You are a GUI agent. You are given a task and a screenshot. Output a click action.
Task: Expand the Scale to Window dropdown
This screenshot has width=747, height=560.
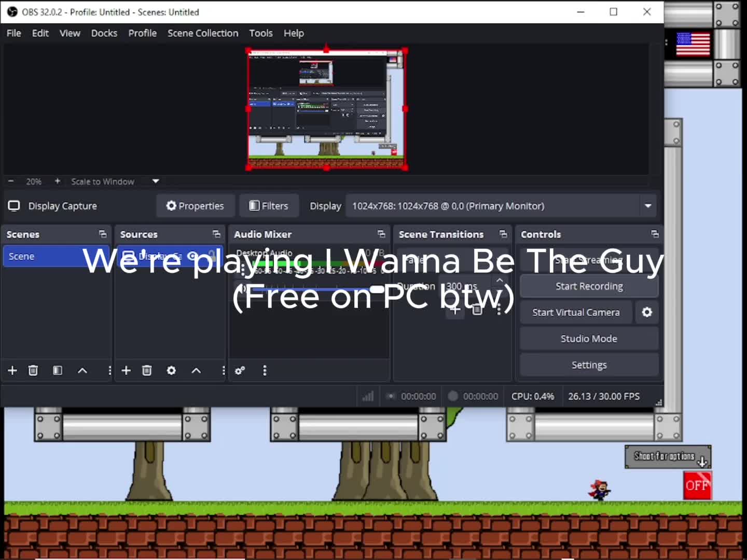pos(156,181)
